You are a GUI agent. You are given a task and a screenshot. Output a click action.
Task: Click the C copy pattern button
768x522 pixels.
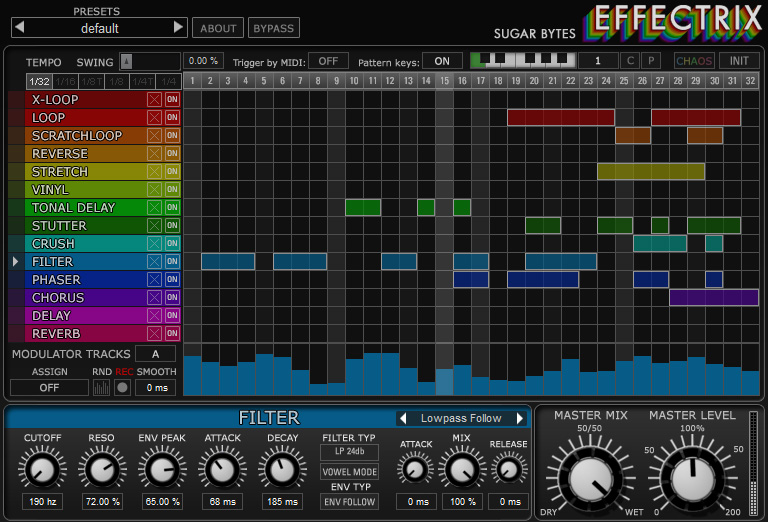click(x=630, y=61)
